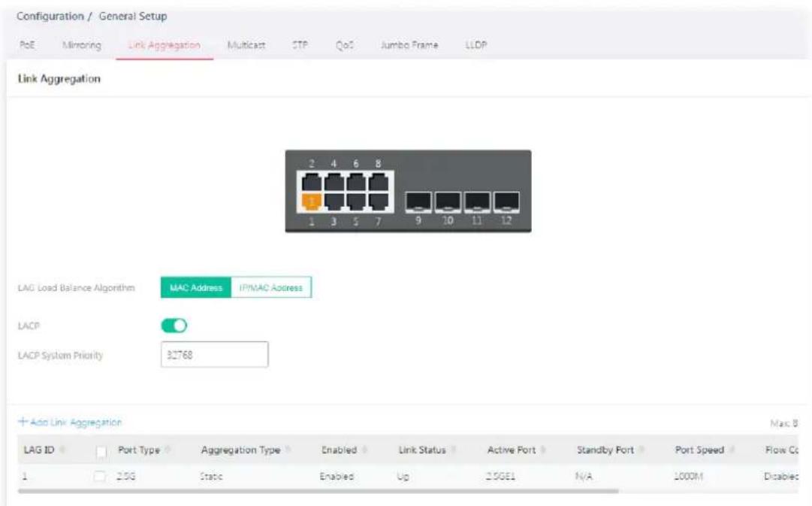Select port 5 on the switch diagram

(x=356, y=201)
